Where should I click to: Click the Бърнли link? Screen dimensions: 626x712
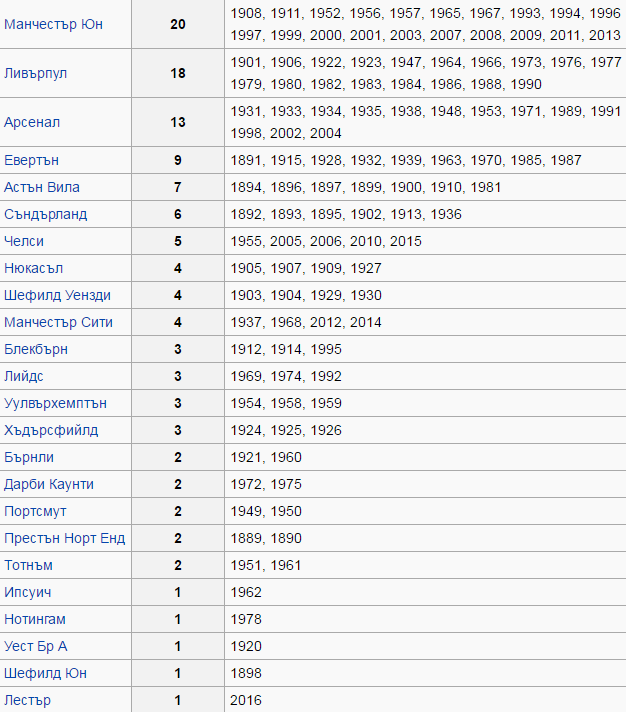[29, 457]
